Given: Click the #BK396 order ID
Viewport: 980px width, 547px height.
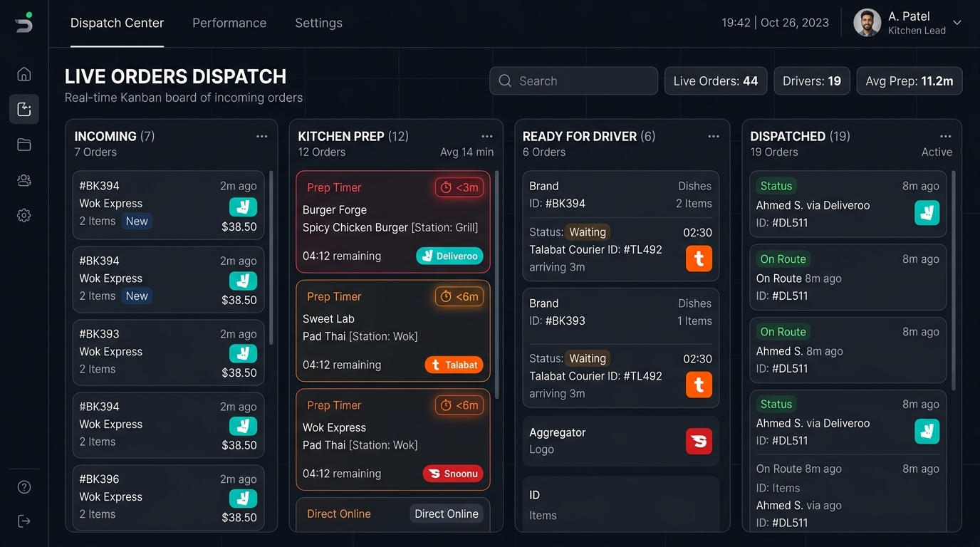Looking at the screenshot, I should (99, 479).
